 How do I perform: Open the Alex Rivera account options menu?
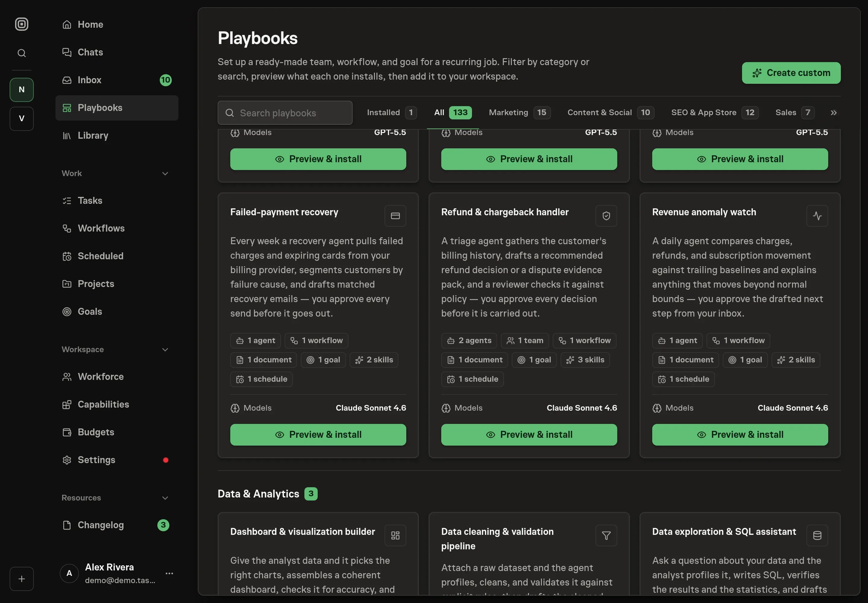point(169,573)
